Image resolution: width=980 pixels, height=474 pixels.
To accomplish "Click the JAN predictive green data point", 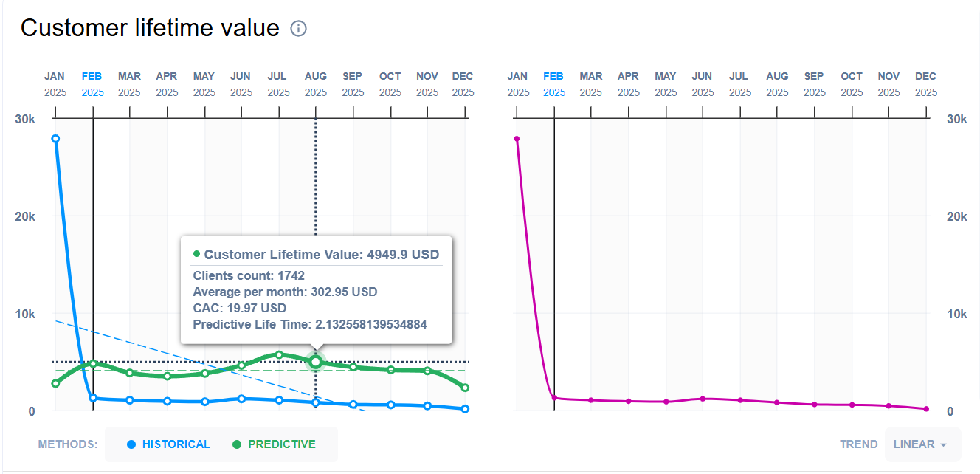I will click(55, 383).
